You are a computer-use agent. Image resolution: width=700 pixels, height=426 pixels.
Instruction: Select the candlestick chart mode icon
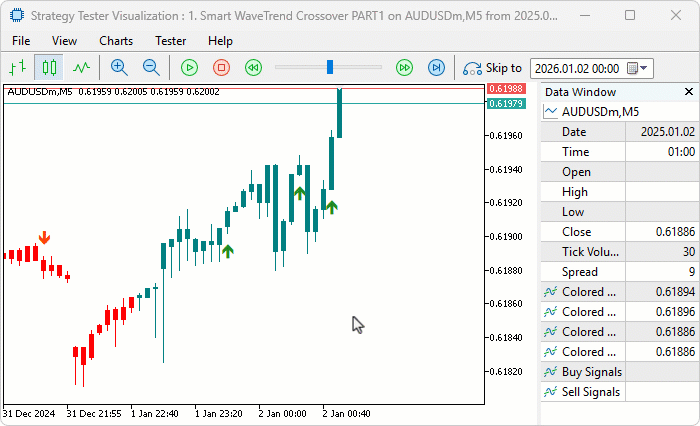[49, 68]
